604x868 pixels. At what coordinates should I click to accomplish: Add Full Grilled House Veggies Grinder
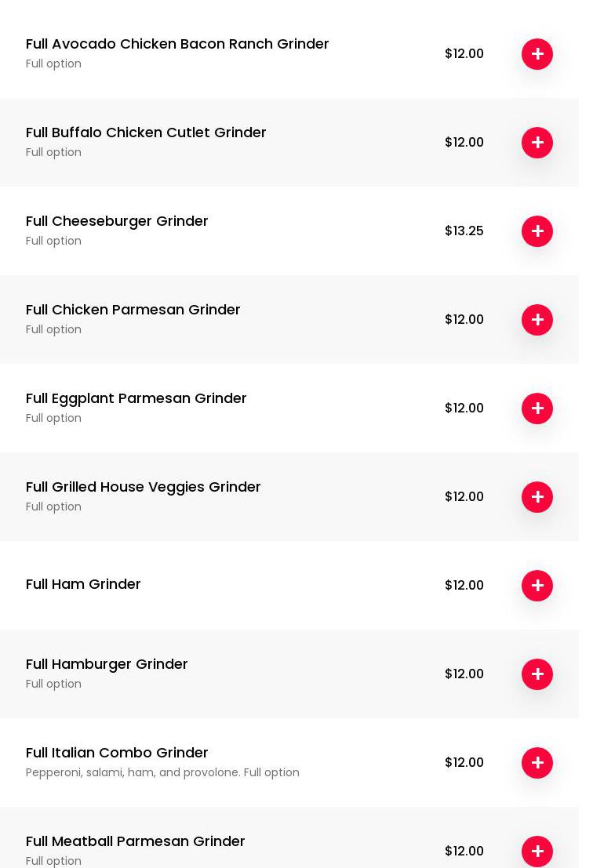point(537,497)
